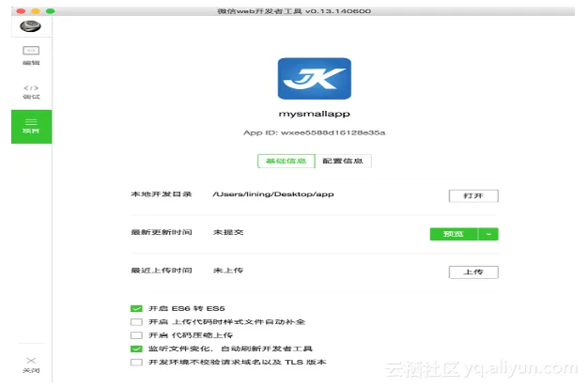Uncheck the 开启 ES6 转 ES5 checkbox
This screenshot has height=388, width=588.
click(x=136, y=308)
